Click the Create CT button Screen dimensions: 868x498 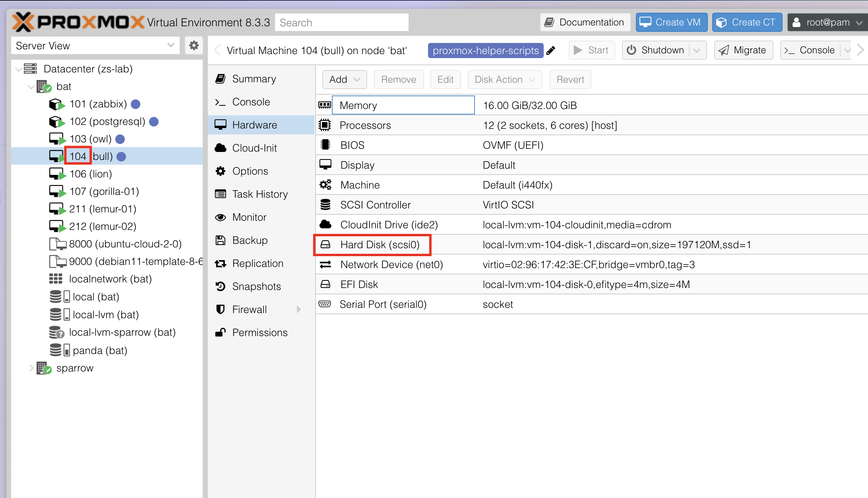tap(747, 22)
